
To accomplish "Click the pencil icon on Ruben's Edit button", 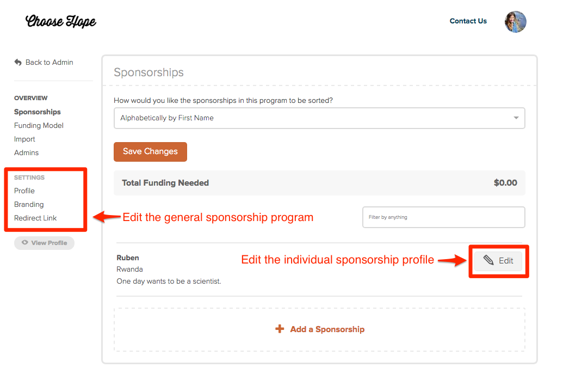I will pyautogui.click(x=488, y=260).
